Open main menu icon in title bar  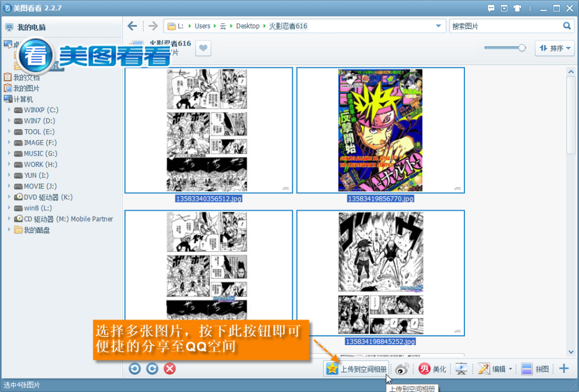click(x=504, y=8)
